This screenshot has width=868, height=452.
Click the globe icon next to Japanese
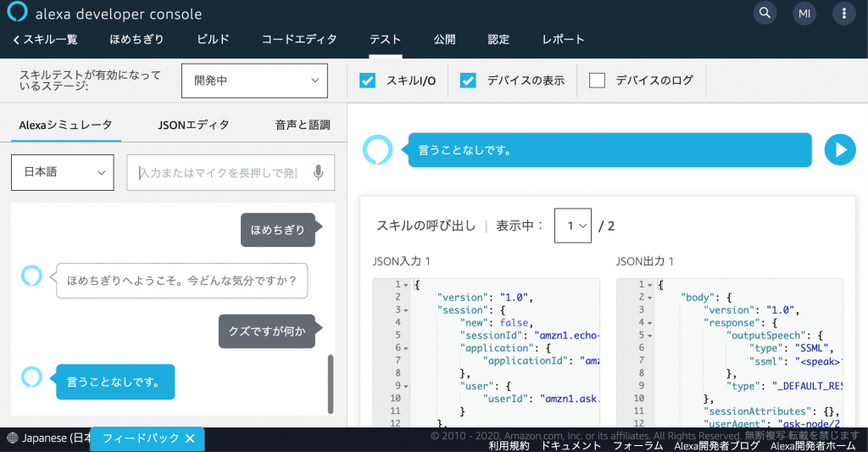(x=12, y=438)
